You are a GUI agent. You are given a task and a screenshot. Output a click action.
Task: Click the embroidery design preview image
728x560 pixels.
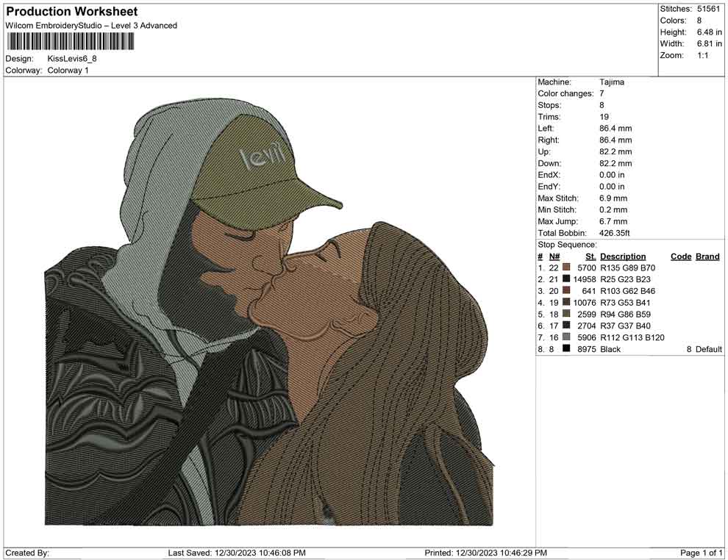[x=269, y=312]
